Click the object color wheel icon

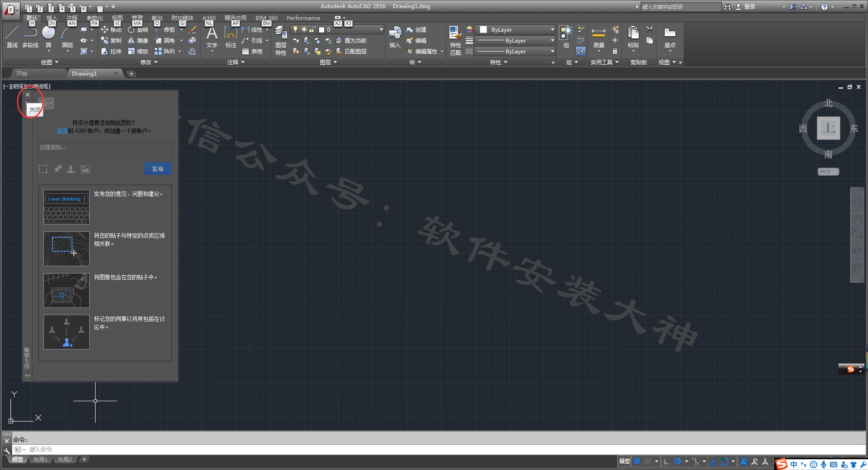pyautogui.click(x=469, y=29)
